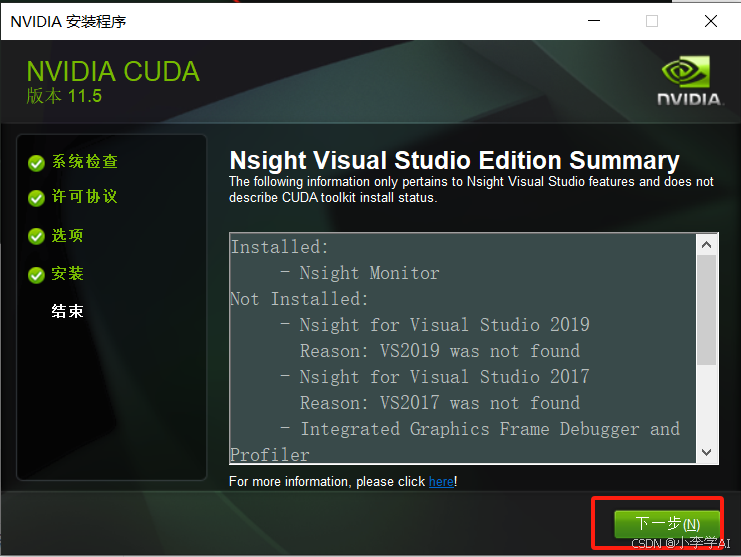Click the green check next to 系统检查

[36, 163]
